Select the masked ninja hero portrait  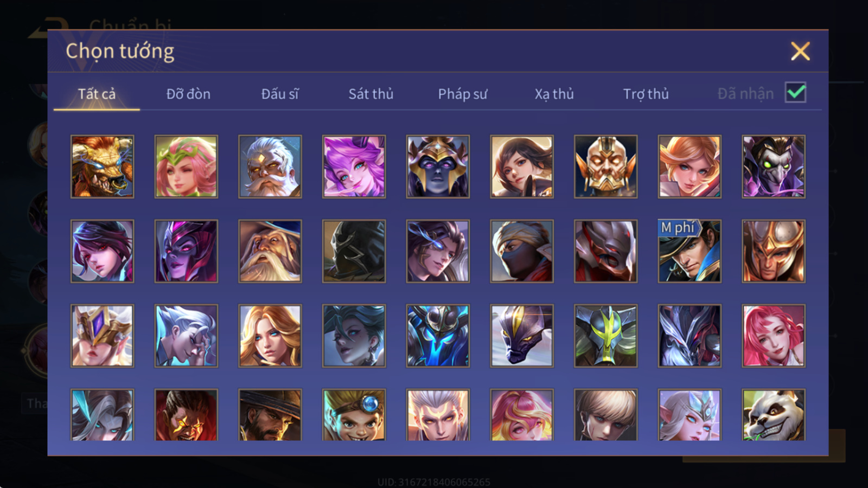pos(522,251)
